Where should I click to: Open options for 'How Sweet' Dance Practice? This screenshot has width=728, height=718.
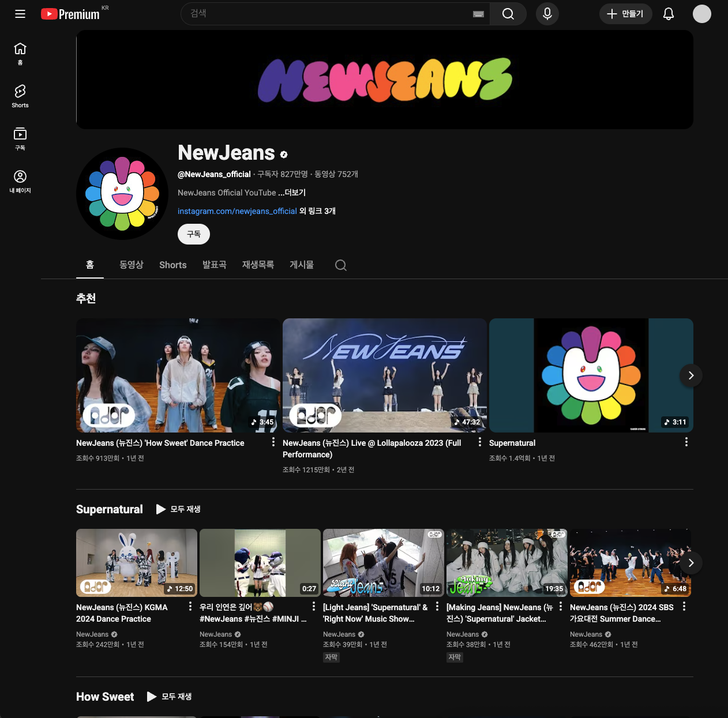[273, 442]
